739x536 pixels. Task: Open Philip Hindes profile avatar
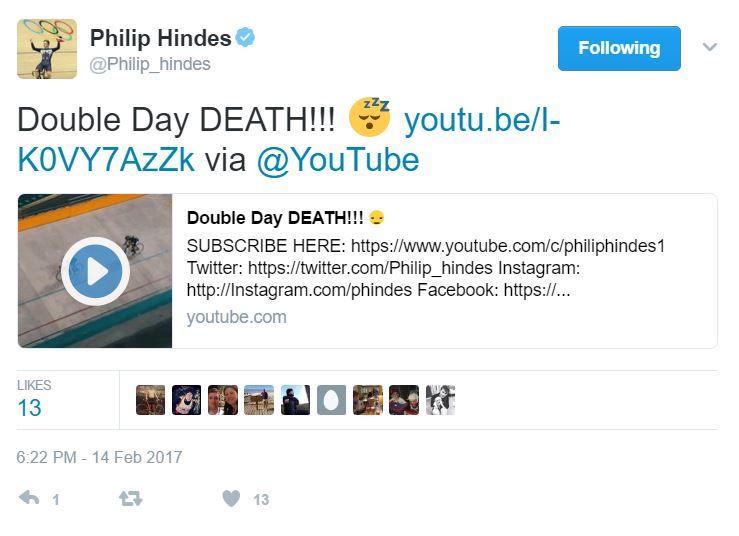tap(47, 49)
